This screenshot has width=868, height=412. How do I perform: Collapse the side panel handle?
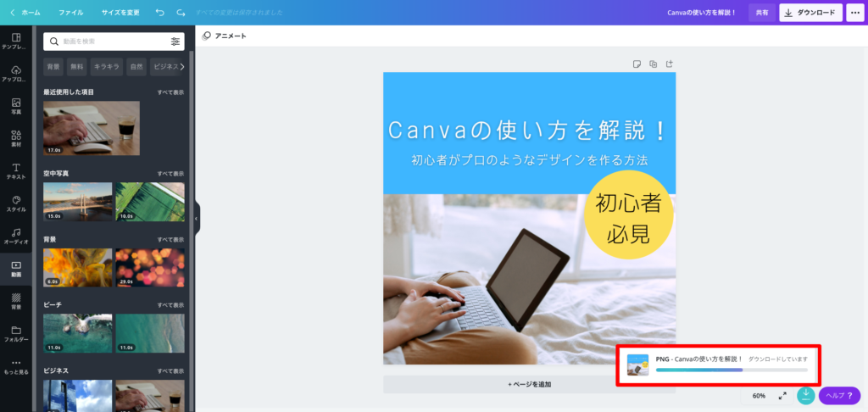point(196,219)
